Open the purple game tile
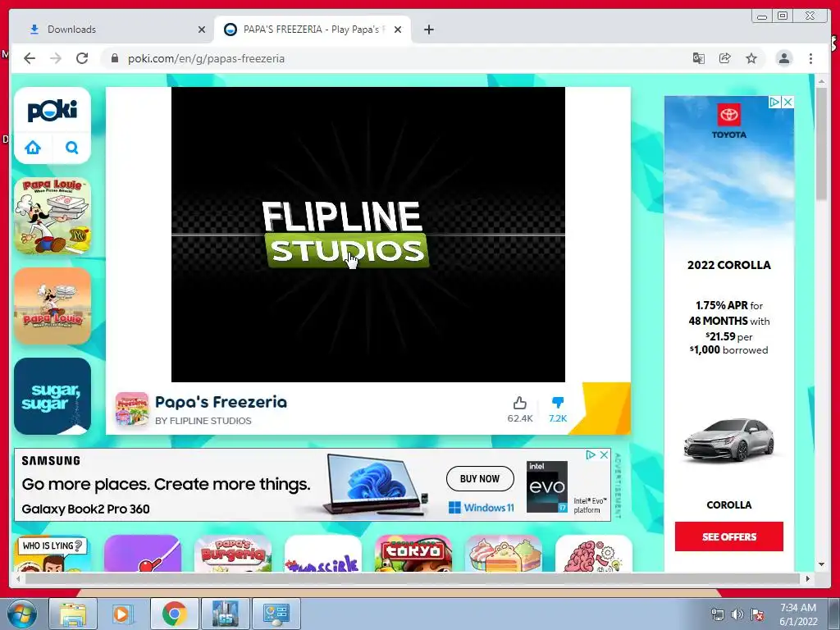Image resolution: width=840 pixels, height=630 pixels. [x=143, y=554]
